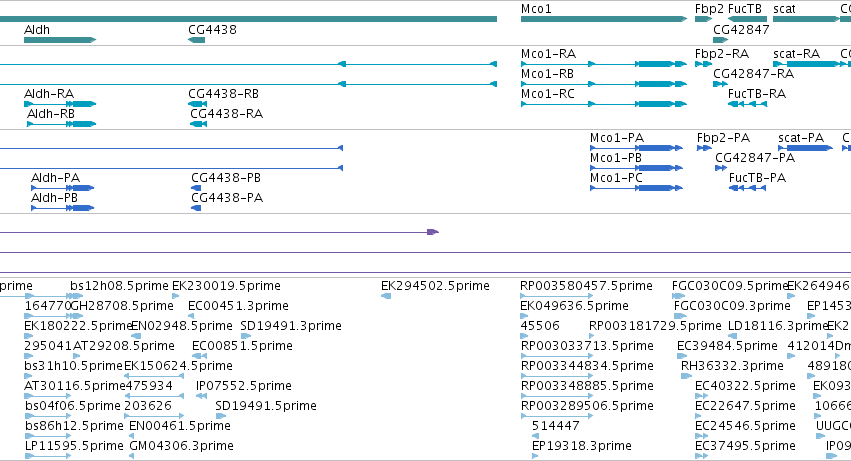The image size is (851, 461).
Task: Select the purple arrowhead feature
Action: pyautogui.click(x=433, y=232)
